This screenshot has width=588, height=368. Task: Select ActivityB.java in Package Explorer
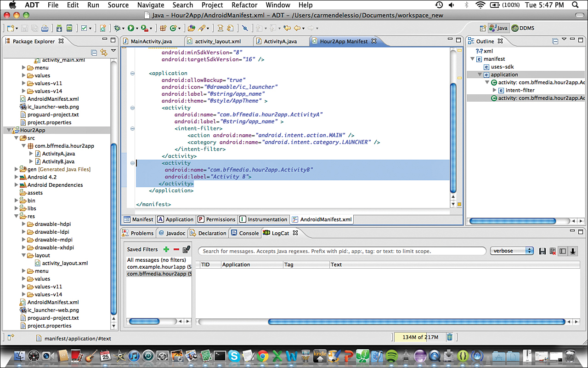(58, 161)
